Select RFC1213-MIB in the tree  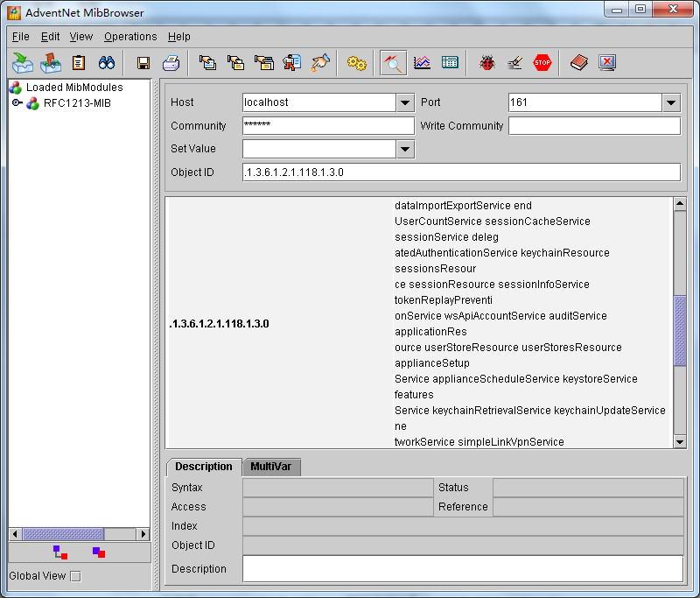[x=77, y=103]
